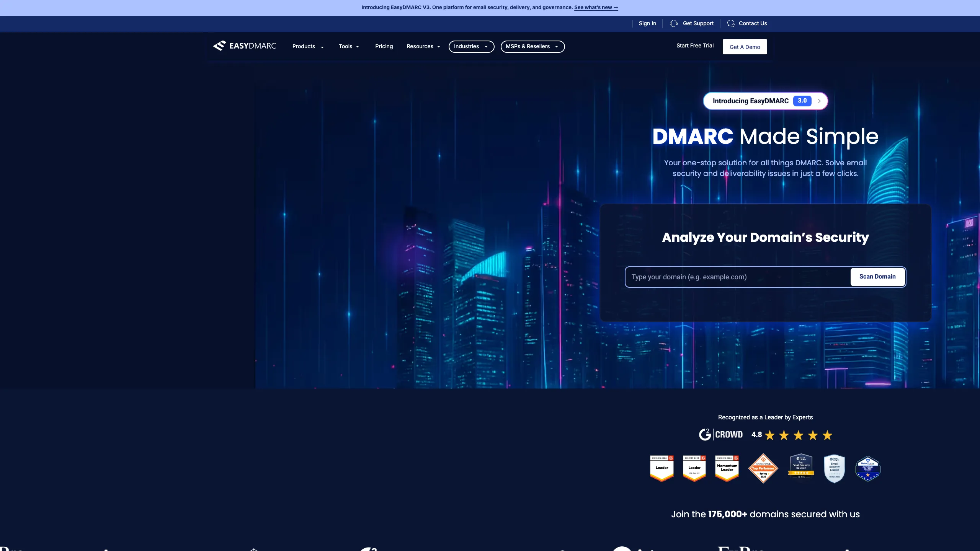
Task: Open the G2 Momentum Leader badge
Action: pos(727,468)
